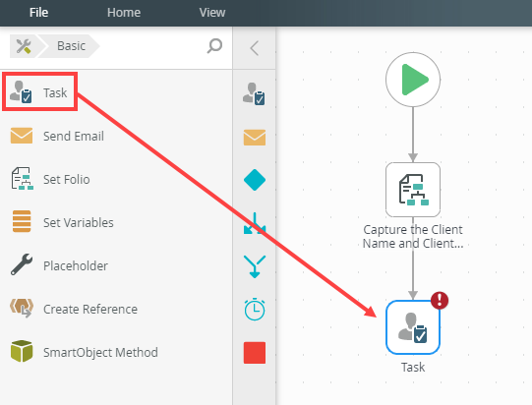The height and width of the screenshot is (405, 532).
Task: Select the Task step in Basic toolbox
Action: [39, 92]
